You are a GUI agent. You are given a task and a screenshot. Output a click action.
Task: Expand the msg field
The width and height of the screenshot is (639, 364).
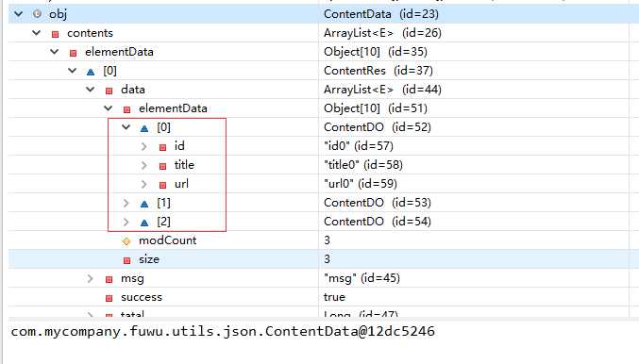pos(90,278)
